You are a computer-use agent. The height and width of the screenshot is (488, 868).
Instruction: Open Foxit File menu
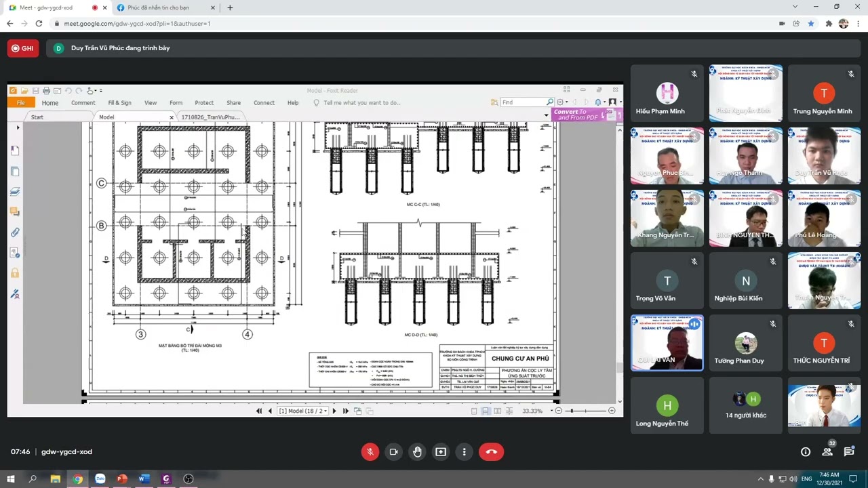pyautogui.click(x=21, y=103)
